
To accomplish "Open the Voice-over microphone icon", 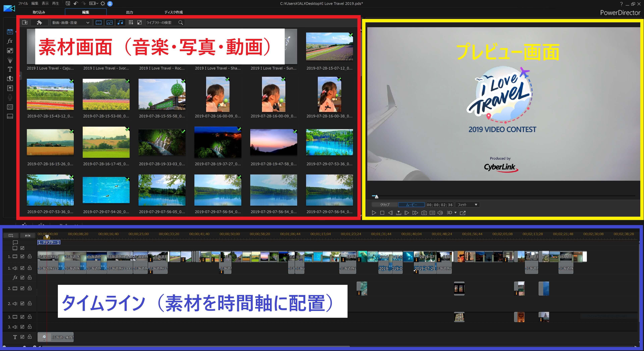I will (x=10, y=97).
